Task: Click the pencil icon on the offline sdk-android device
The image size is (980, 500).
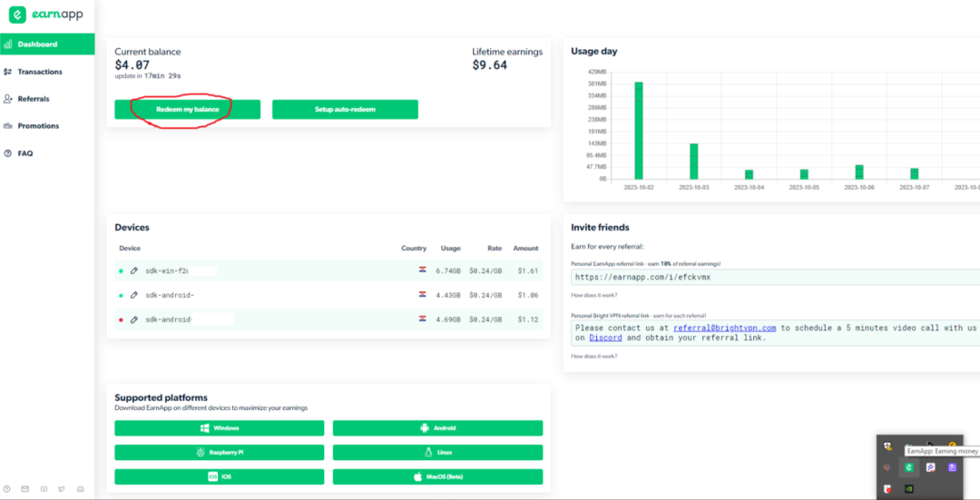Action: [x=134, y=319]
